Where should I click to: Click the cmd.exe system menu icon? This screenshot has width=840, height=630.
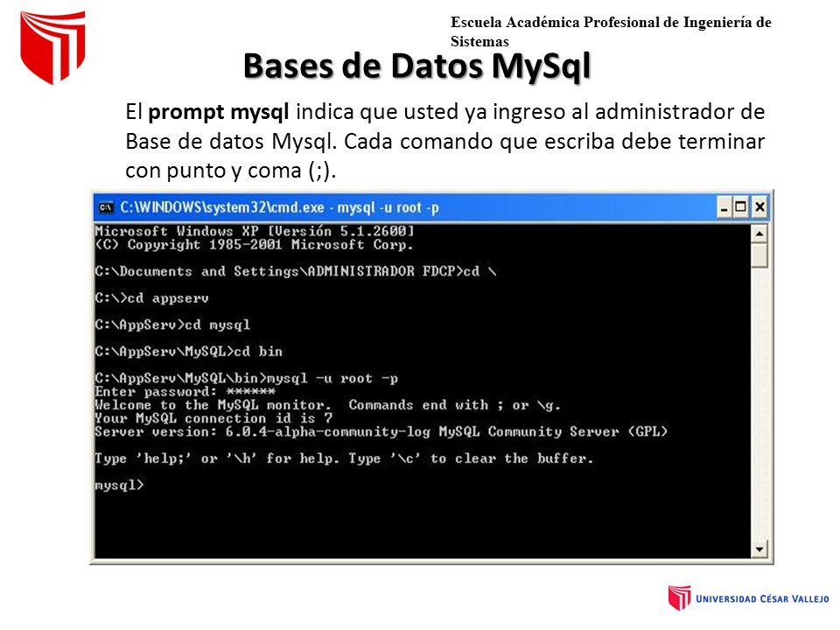[106, 207]
